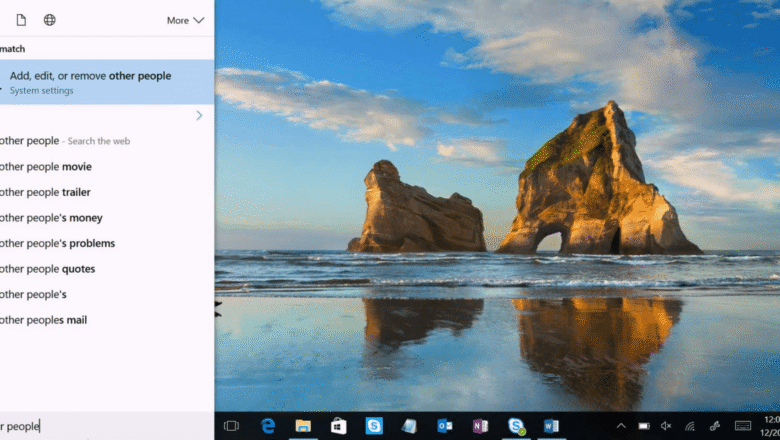
Task: Open Skype for Business with green status badge
Action: click(516, 426)
